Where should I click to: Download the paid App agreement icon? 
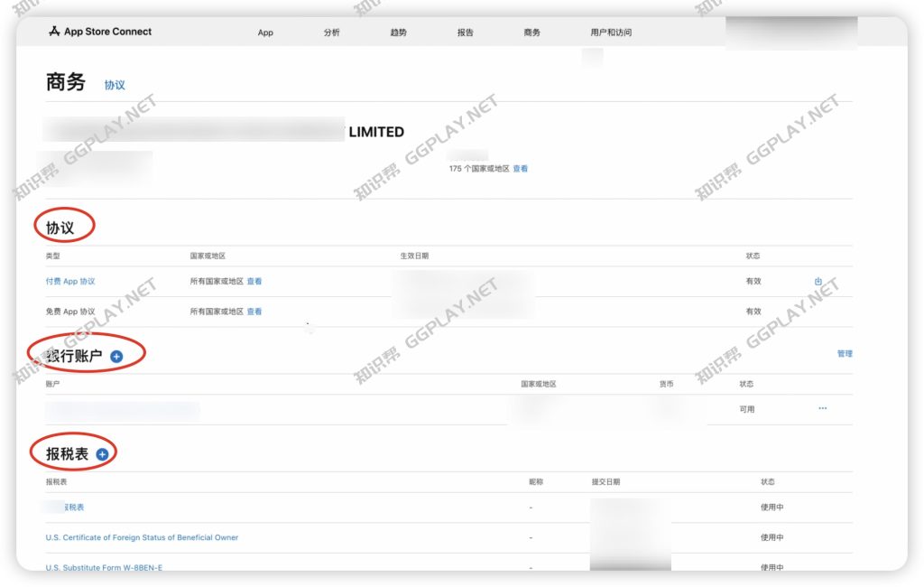pos(818,282)
